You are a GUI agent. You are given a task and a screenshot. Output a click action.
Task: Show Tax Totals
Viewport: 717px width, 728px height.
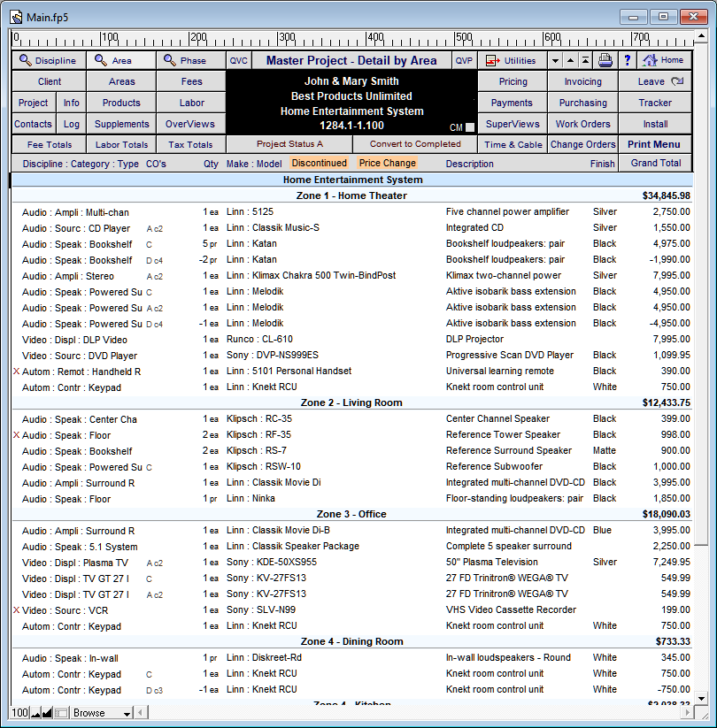click(191, 144)
